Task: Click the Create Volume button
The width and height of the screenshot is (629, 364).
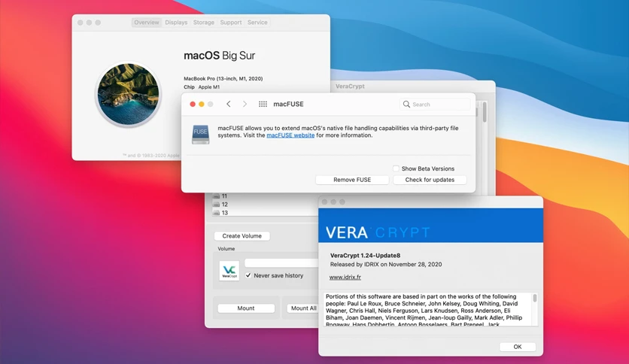Action: [242, 235]
